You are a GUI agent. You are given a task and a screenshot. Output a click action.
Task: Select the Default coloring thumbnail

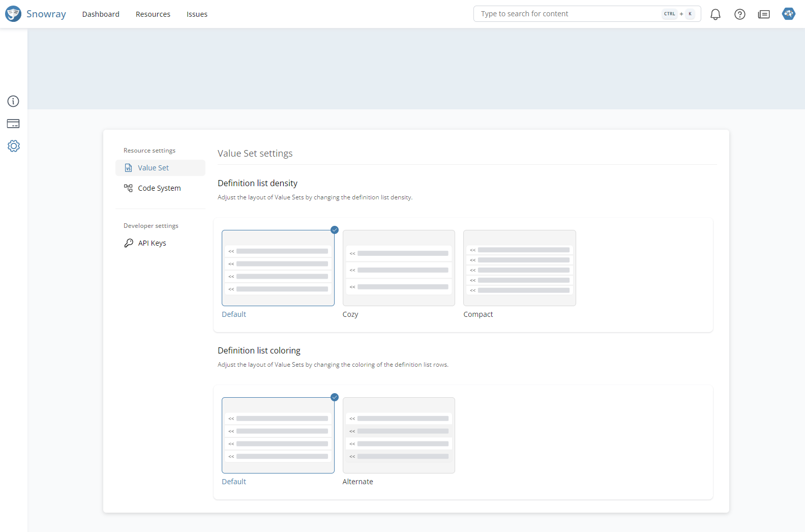coord(278,435)
